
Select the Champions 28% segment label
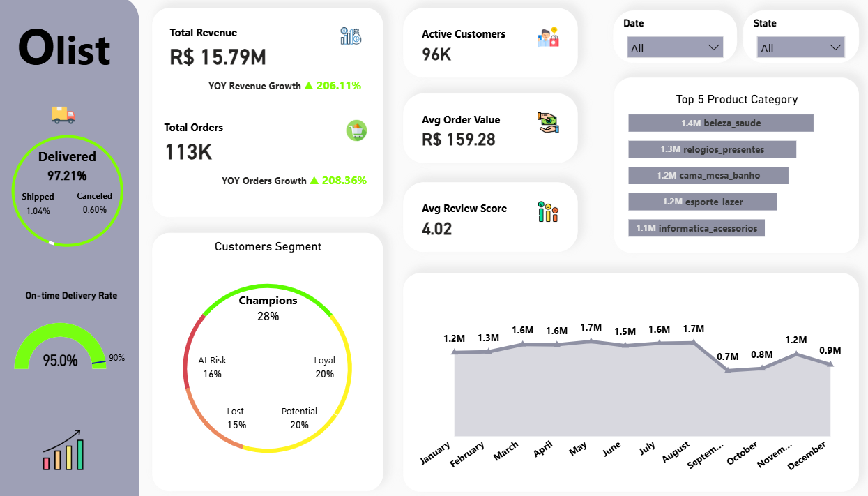click(x=268, y=308)
